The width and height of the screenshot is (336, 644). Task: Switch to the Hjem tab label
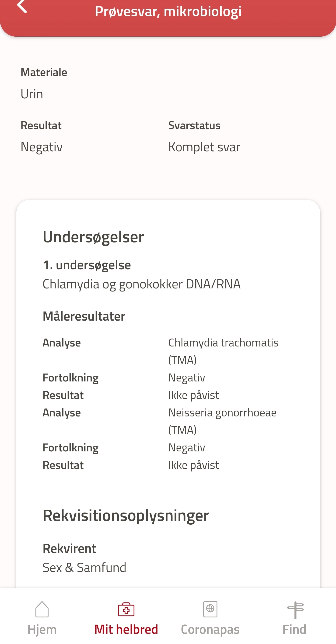coord(42,630)
